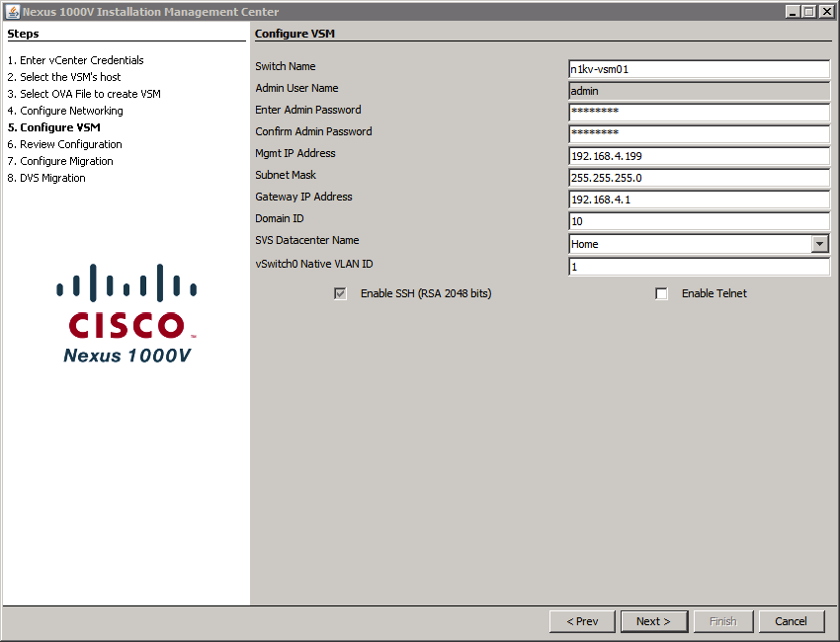Enable the Telnet checkbox
This screenshot has width=840, height=642.
661,293
